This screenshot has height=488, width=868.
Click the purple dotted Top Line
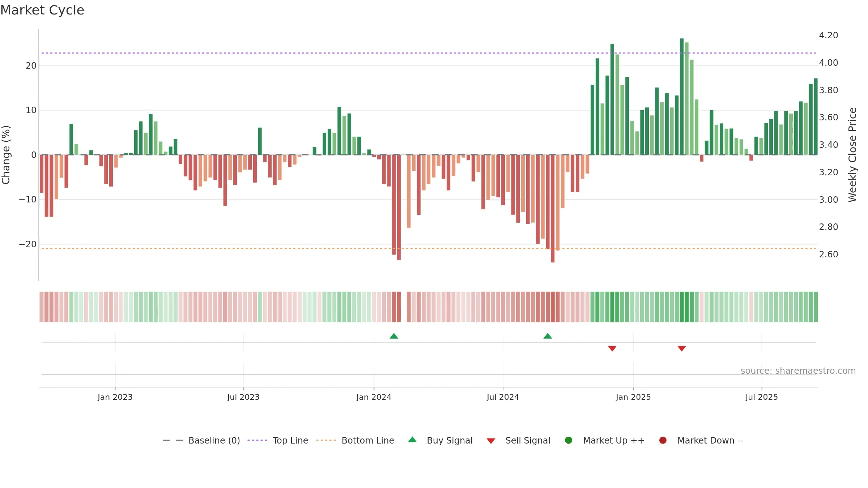pos(429,53)
